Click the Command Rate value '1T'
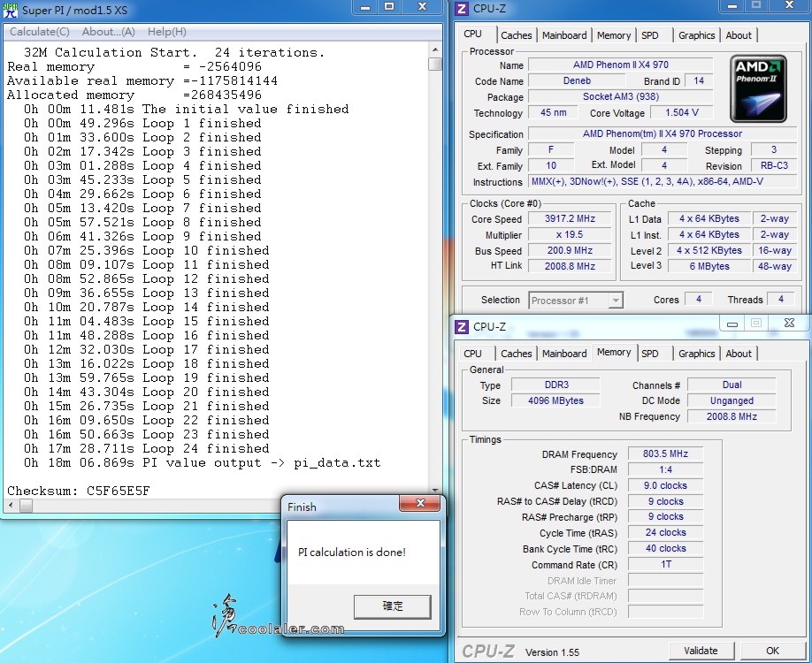Image resolution: width=812 pixels, height=663 pixels. click(665, 565)
